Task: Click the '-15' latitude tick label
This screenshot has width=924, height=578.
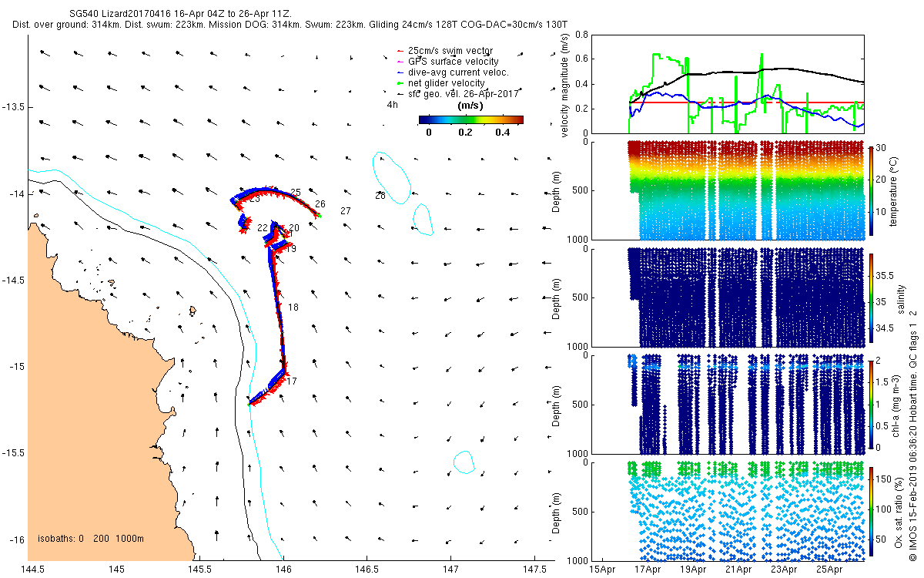Action: coord(15,367)
